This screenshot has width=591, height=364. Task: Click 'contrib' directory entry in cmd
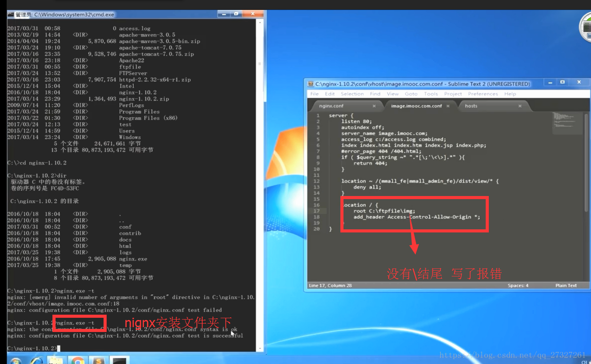point(130,233)
